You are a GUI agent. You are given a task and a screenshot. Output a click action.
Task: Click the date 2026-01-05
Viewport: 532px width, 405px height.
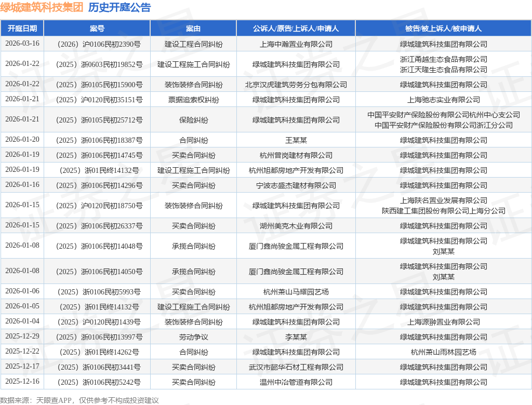[x=22, y=306]
